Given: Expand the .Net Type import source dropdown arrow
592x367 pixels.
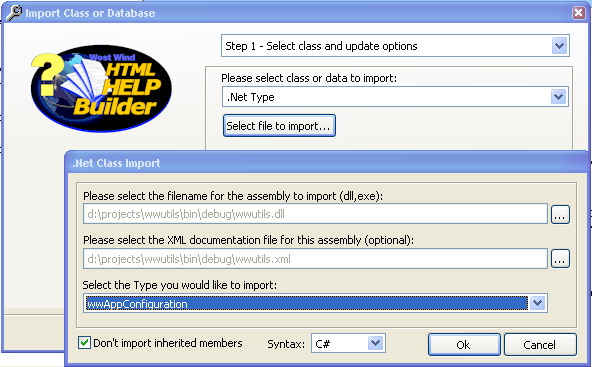Looking at the screenshot, I should [x=558, y=97].
